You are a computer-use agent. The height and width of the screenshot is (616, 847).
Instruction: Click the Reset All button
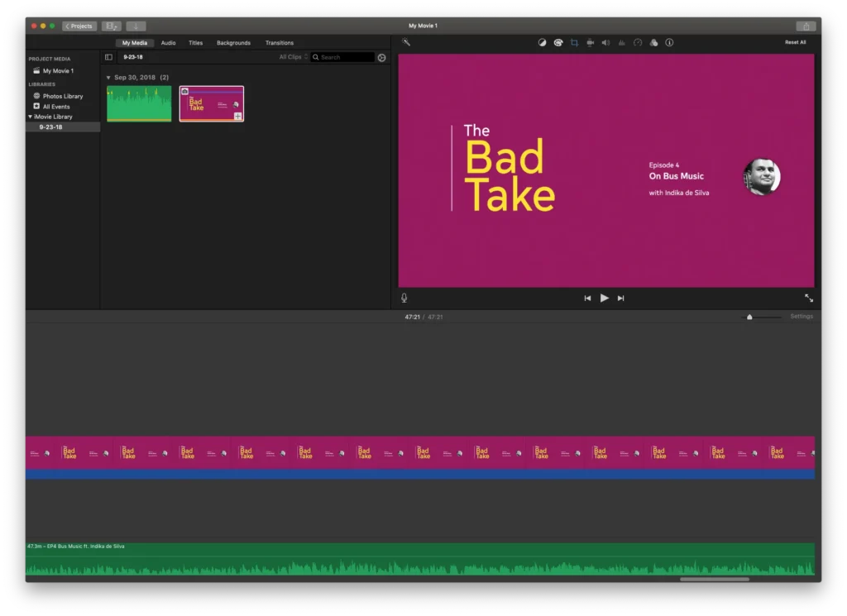(795, 42)
